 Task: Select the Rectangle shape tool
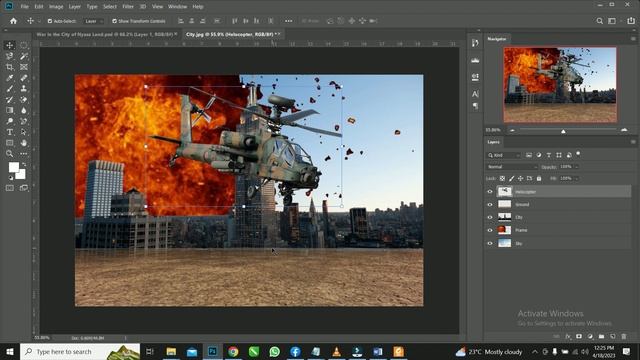[x=10, y=143]
